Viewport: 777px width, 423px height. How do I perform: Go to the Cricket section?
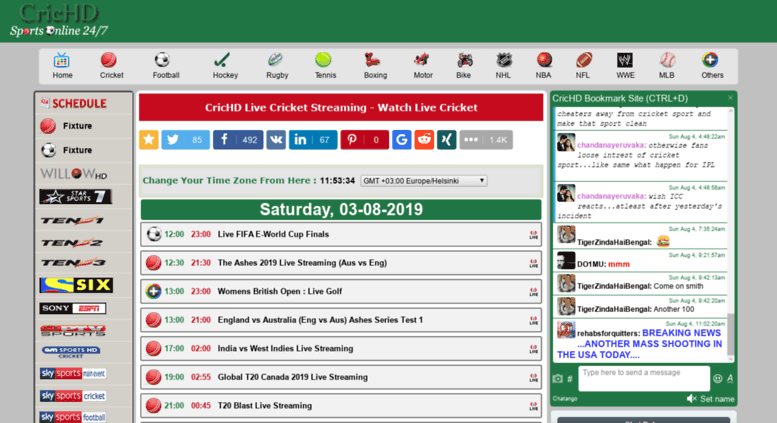(111, 66)
